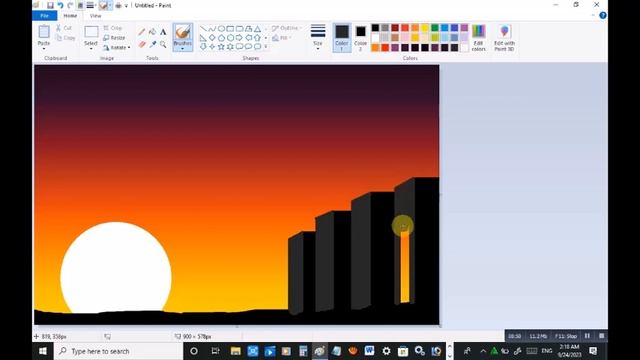This screenshot has width=640, height=360.
Task: Click the Save icon in quick access toolbar
Action: (x=50, y=5)
